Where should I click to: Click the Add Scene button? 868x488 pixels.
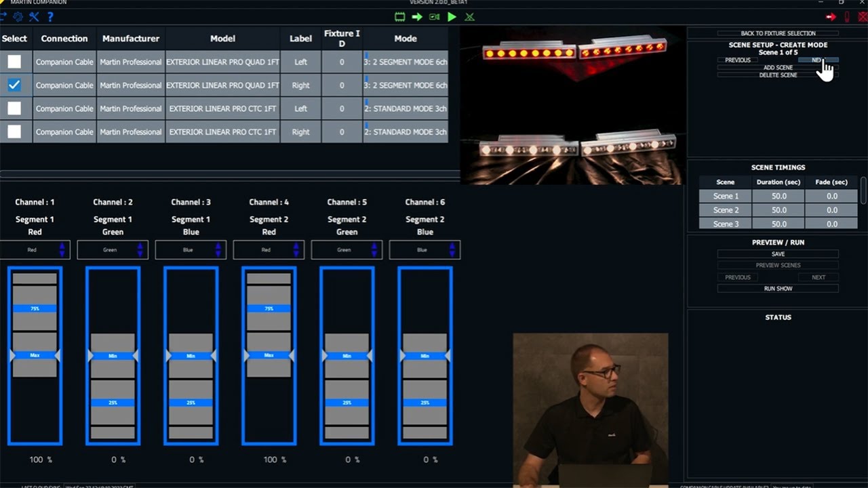click(778, 68)
